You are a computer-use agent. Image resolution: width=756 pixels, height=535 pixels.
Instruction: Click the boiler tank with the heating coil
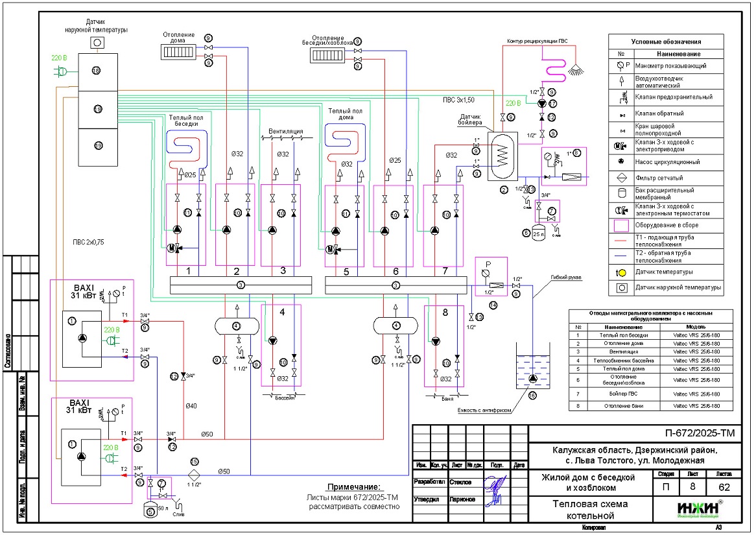click(502, 157)
